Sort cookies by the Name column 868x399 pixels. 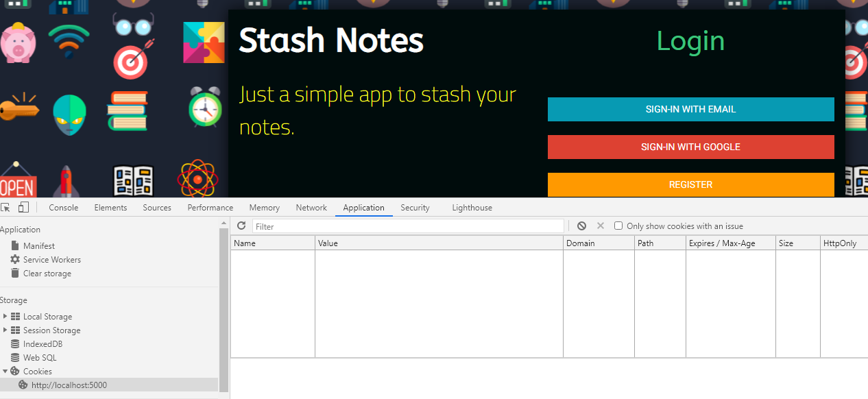coord(273,243)
